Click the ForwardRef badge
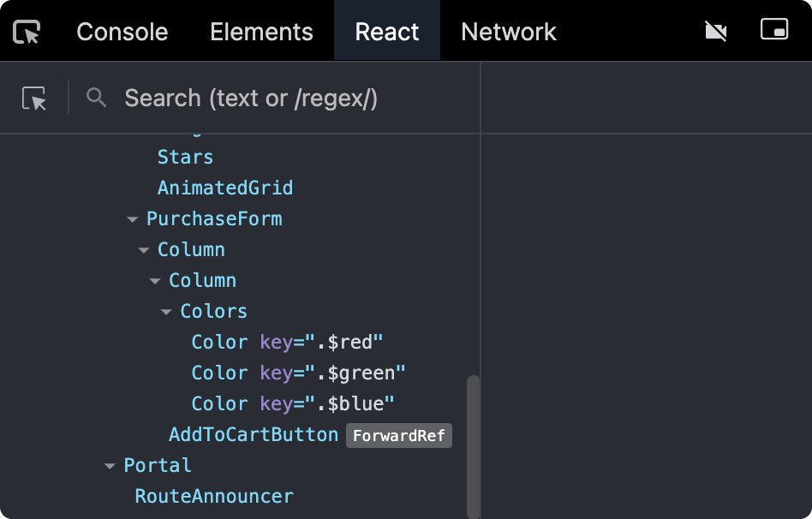The image size is (812, 519). coord(398,436)
